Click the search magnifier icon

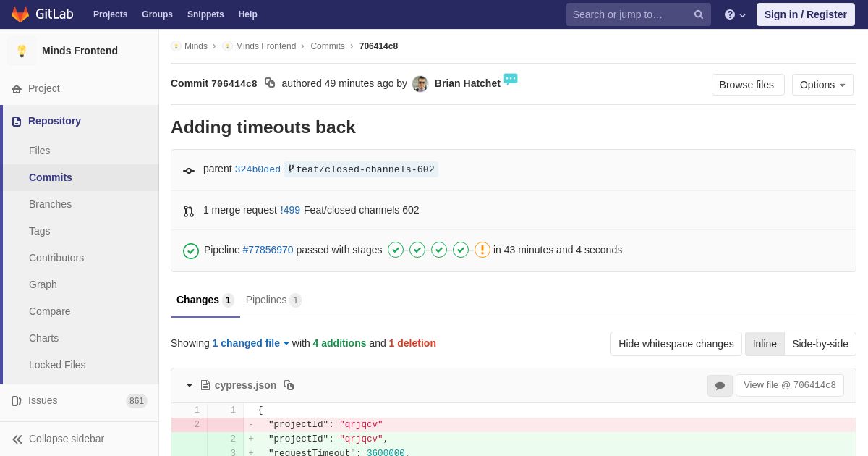(x=699, y=14)
